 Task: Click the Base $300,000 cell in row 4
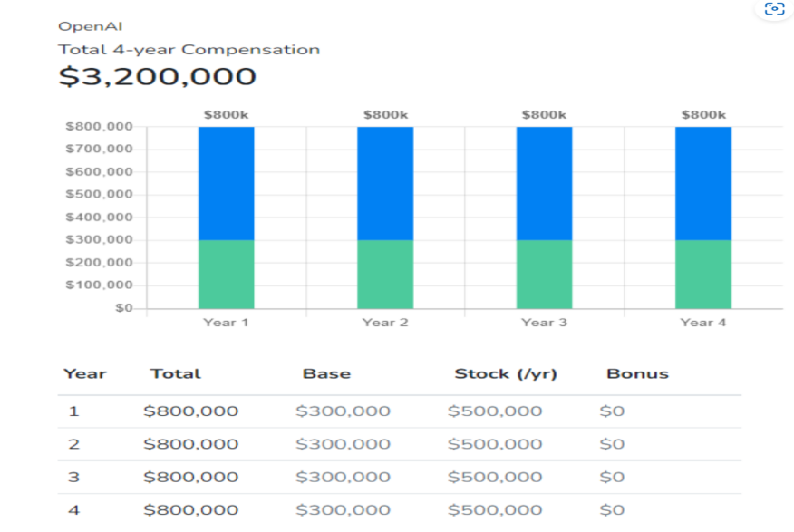click(x=343, y=509)
